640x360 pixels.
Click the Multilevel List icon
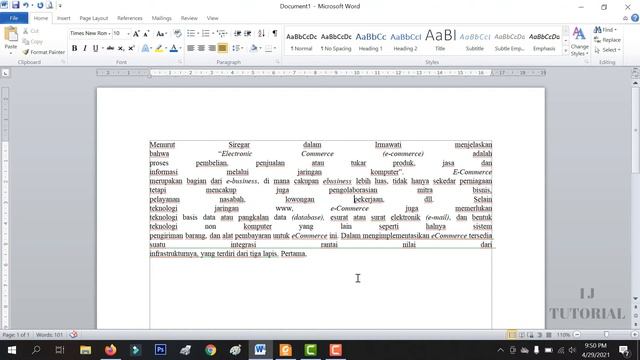221,33
